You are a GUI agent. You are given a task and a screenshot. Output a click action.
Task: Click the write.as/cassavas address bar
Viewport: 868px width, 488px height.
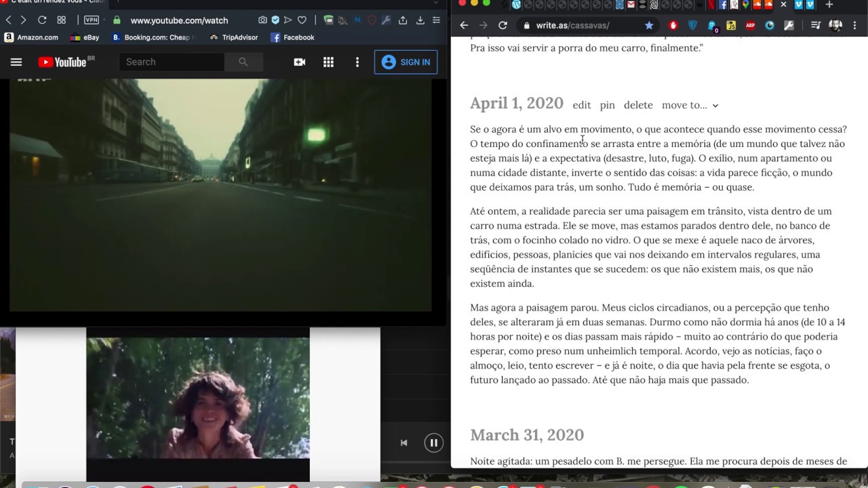(587, 25)
